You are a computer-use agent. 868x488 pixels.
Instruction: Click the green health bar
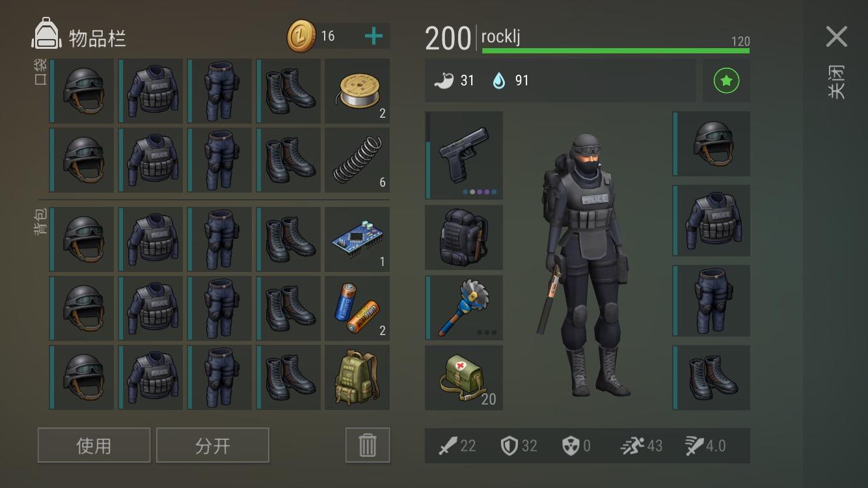[616, 50]
